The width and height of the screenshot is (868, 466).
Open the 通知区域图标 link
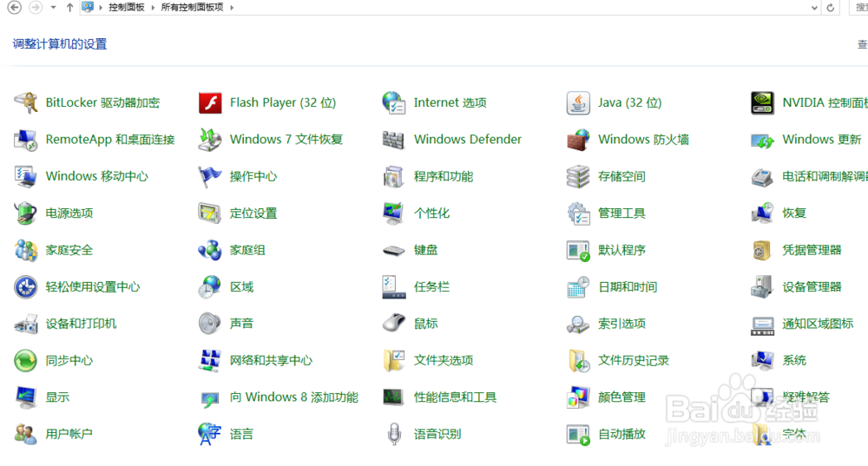(x=818, y=324)
